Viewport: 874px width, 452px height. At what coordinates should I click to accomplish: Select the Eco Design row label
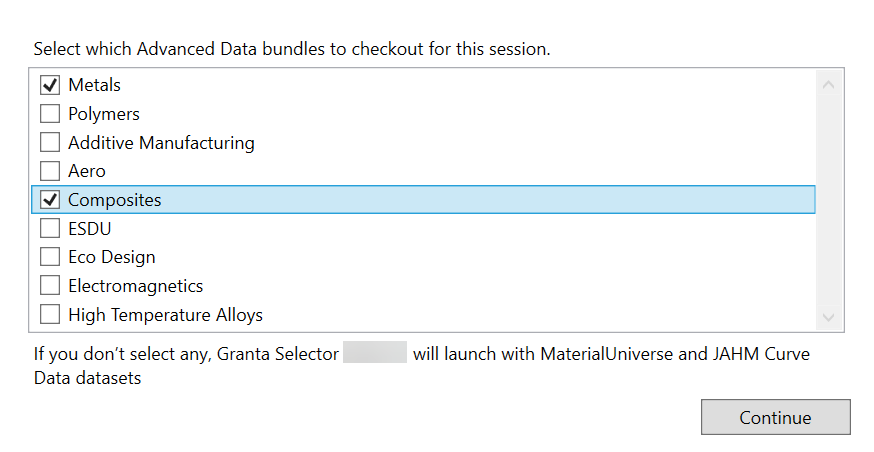coord(111,257)
